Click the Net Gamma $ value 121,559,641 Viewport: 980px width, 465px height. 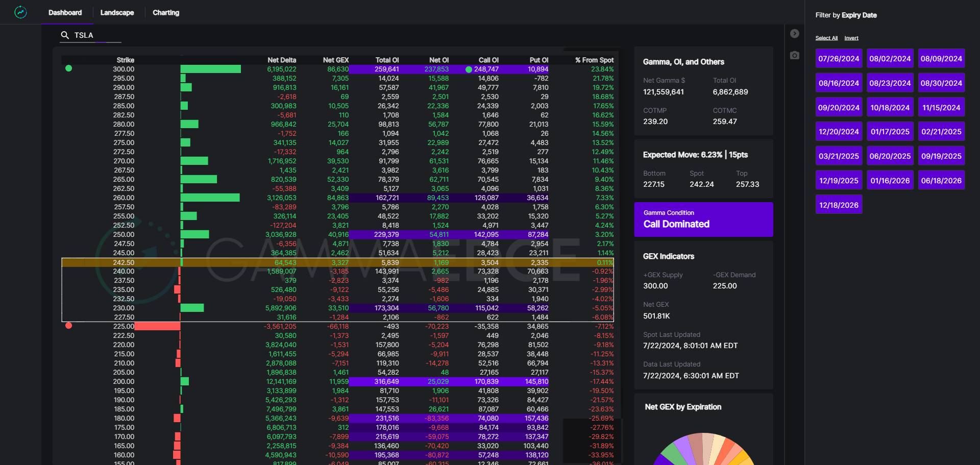(x=664, y=92)
